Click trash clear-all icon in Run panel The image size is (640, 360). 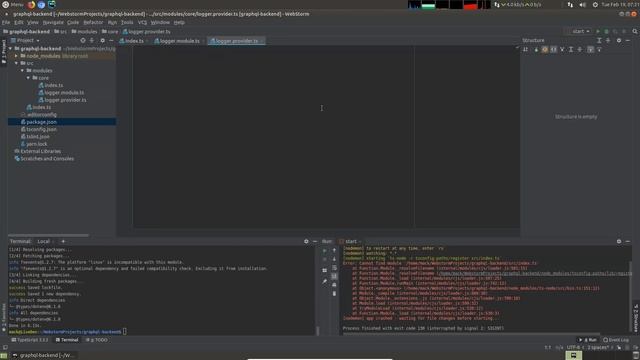[334, 293]
